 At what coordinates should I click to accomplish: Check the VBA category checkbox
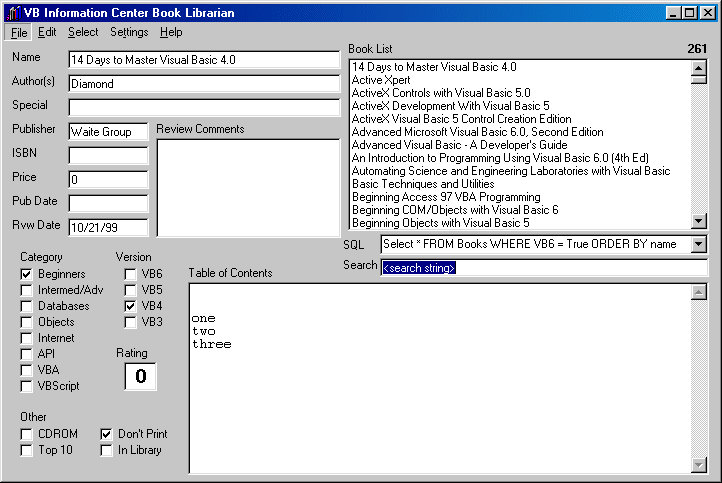pos(26,370)
